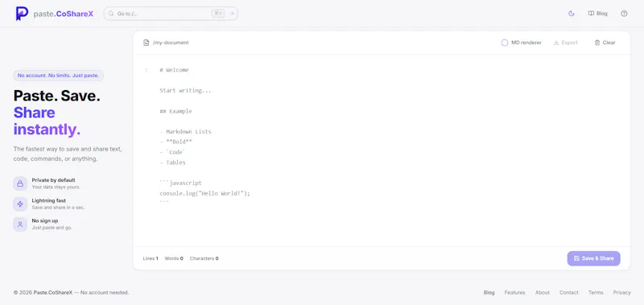
Task: Click the '- Tables' placeholder line
Action: click(172, 163)
